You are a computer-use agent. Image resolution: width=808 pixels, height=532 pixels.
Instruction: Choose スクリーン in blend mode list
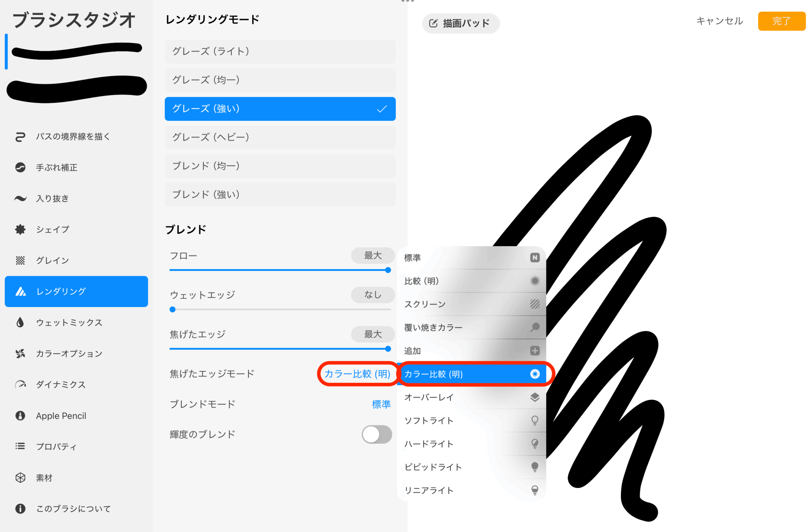472,304
